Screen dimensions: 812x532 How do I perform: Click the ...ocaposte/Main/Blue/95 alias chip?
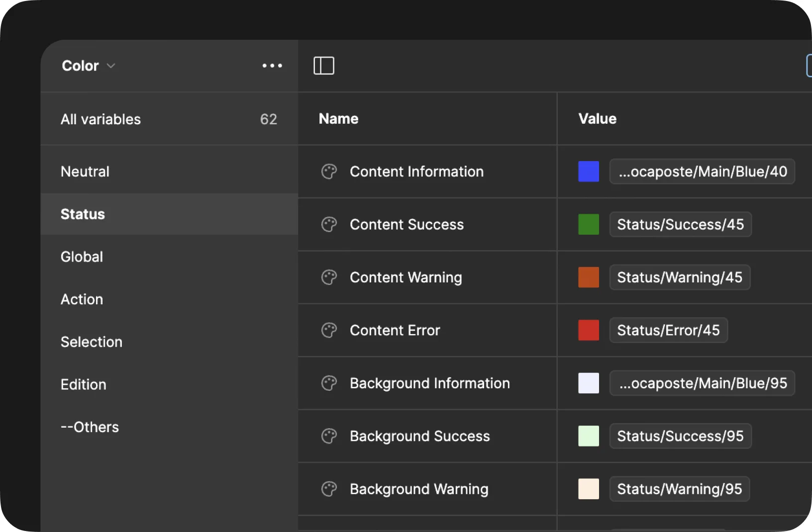click(x=702, y=383)
